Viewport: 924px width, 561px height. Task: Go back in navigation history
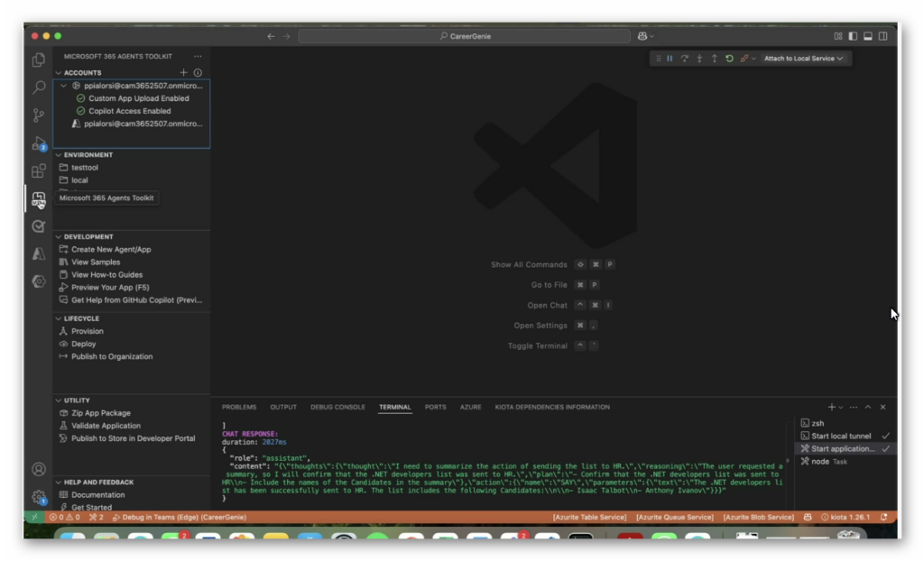point(271,37)
